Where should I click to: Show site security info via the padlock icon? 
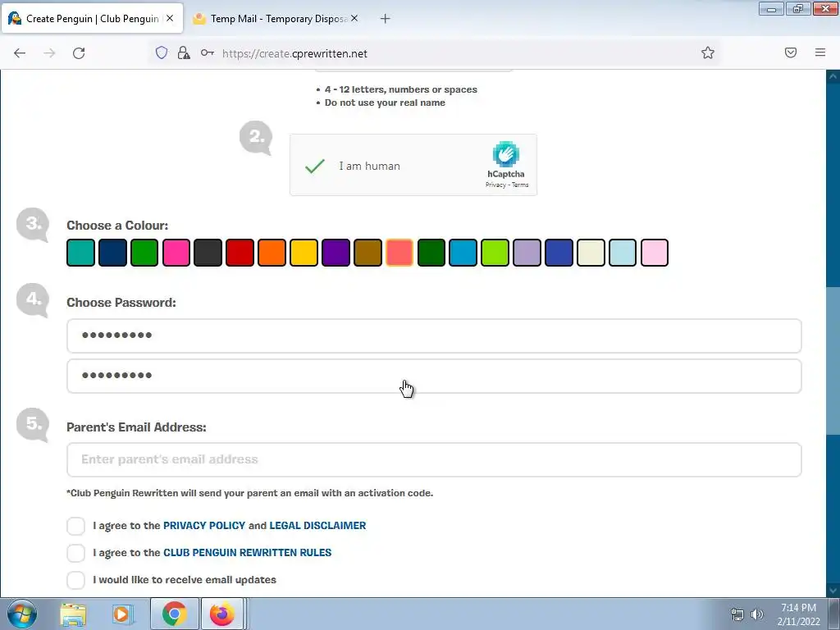pyautogui.click(x=184, y=52)
